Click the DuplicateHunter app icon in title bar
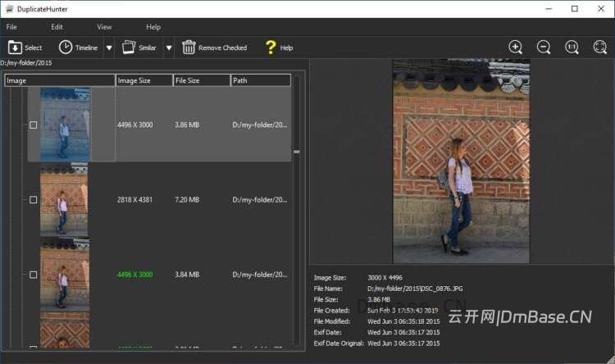Viewport: 615px width, 364px height. [x=10, y=9]
